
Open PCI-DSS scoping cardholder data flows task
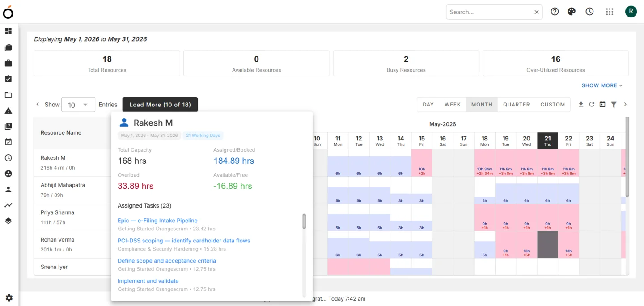coord(184,241)
